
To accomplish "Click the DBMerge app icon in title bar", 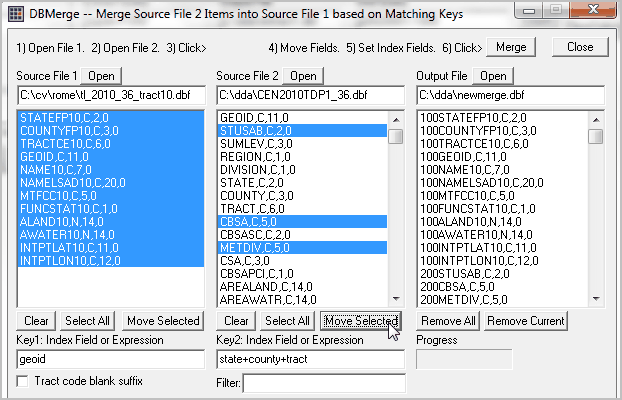I will point(16,13).
